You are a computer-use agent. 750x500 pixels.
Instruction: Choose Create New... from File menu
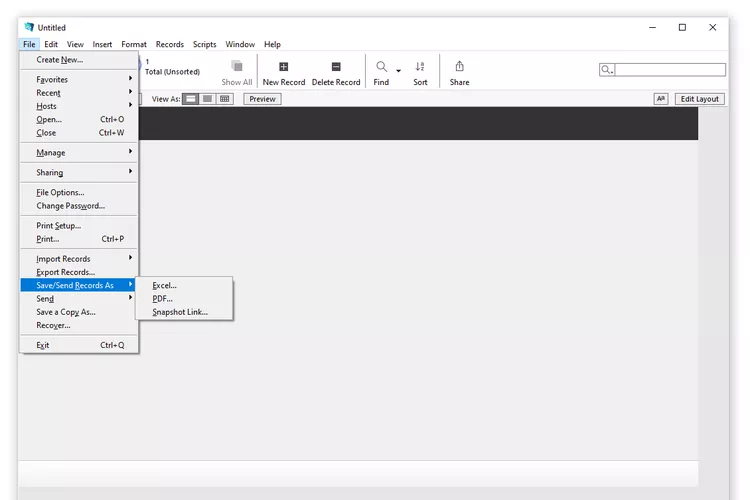point(79,60)
